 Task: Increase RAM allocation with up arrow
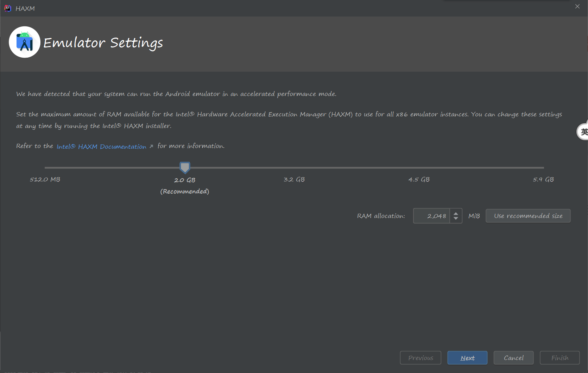click(x=456, y=213)
